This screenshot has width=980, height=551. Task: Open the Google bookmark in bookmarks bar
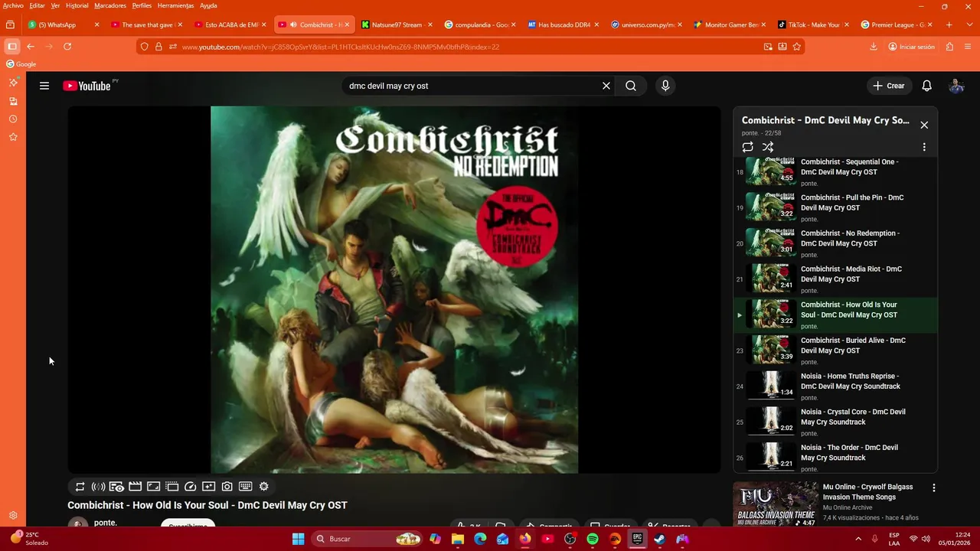21,64
